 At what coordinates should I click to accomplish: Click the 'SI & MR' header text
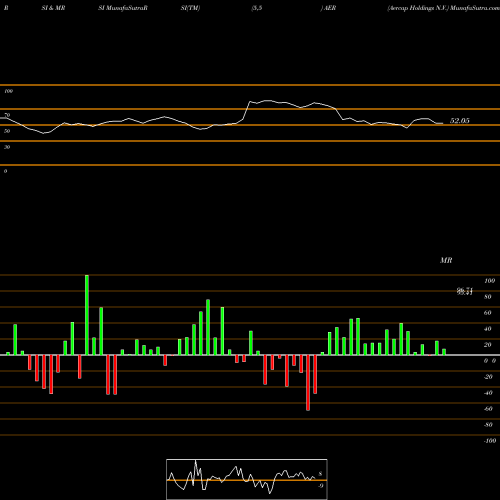coord(53,8)
